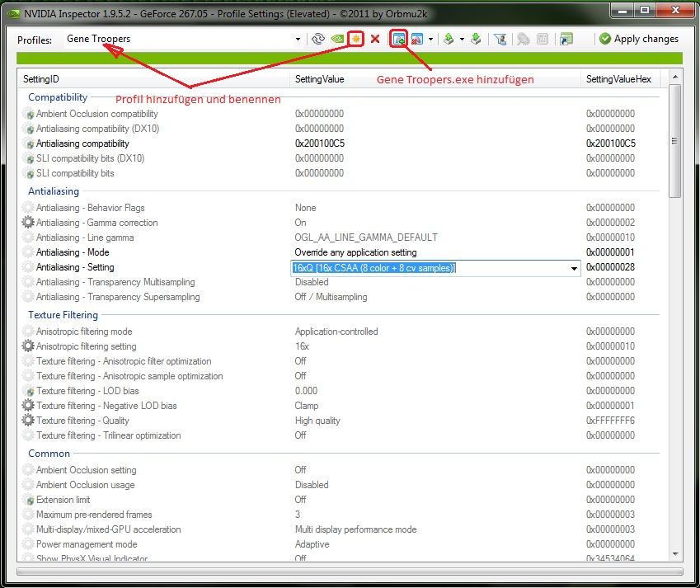Apply changes to the profile
Image resolution: width=700 pixels, height=588 pixels.
(x=639, y=39)
